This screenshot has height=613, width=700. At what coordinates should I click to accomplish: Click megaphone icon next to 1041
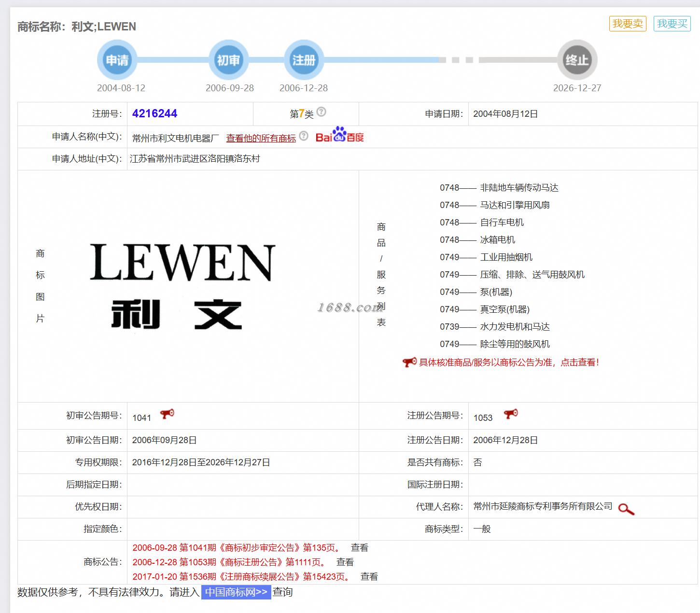[x=167, y=414]
